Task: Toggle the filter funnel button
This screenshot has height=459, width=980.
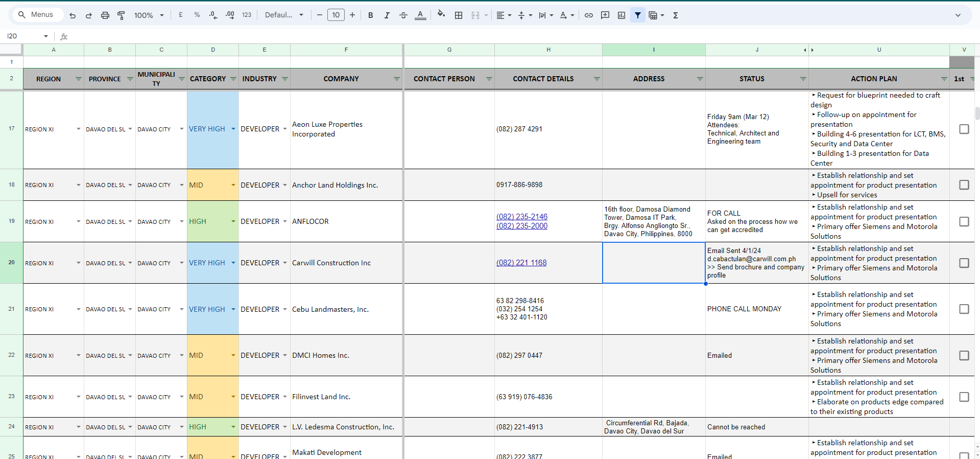Action: tap(637, 15)
